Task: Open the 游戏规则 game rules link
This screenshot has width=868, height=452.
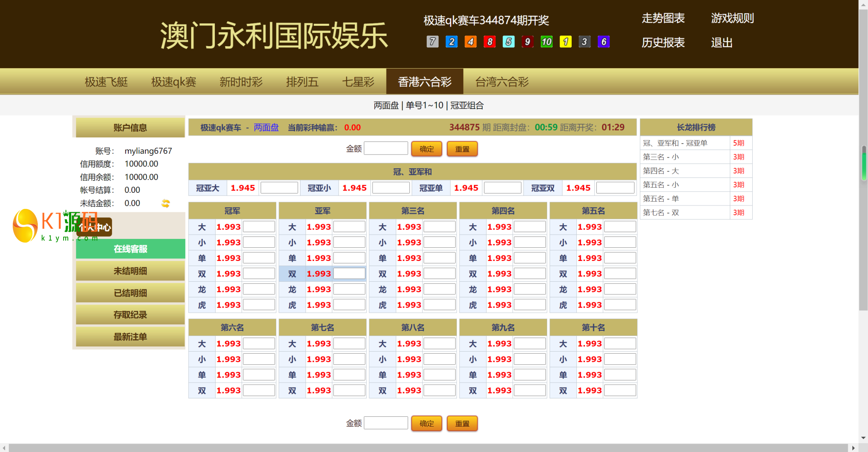Action: (x=732, y=18)
